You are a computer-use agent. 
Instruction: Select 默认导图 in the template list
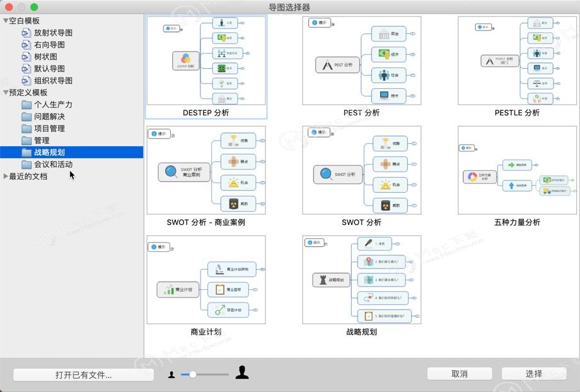coord(50,69)
